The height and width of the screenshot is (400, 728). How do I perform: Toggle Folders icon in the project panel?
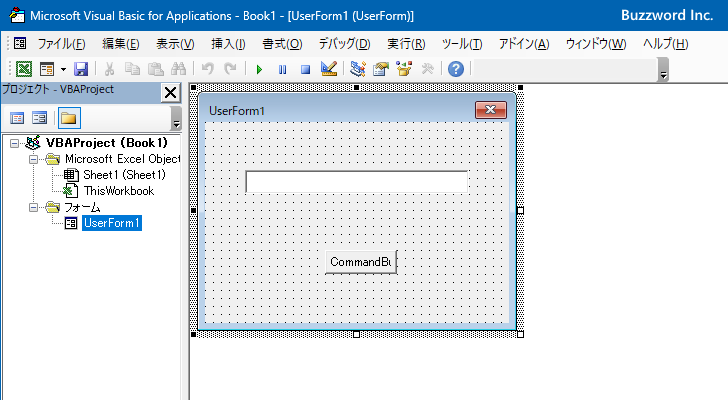click(69, 118)
